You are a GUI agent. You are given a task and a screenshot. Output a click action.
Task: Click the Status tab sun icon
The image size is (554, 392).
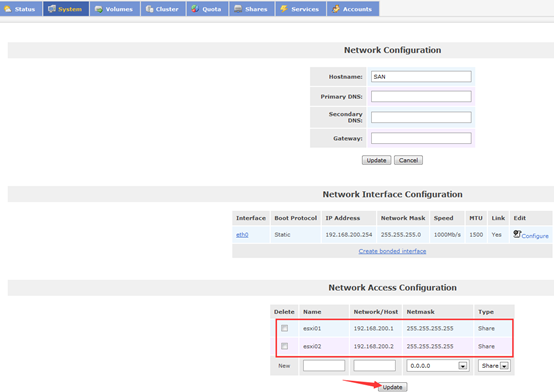(7, 9)
